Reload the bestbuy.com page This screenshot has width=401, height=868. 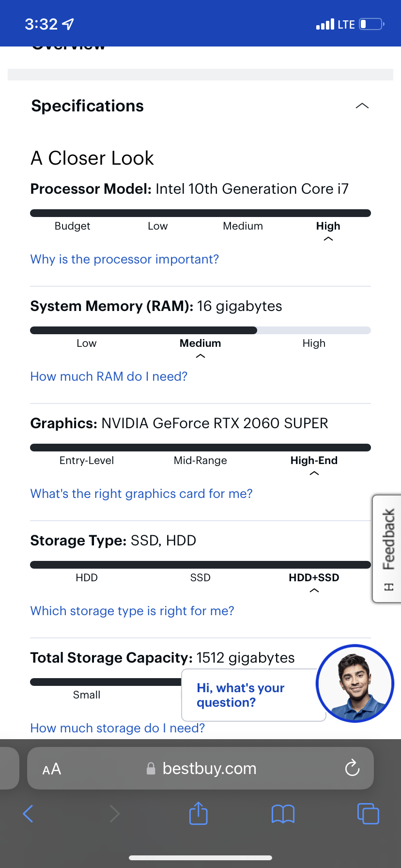352,768
